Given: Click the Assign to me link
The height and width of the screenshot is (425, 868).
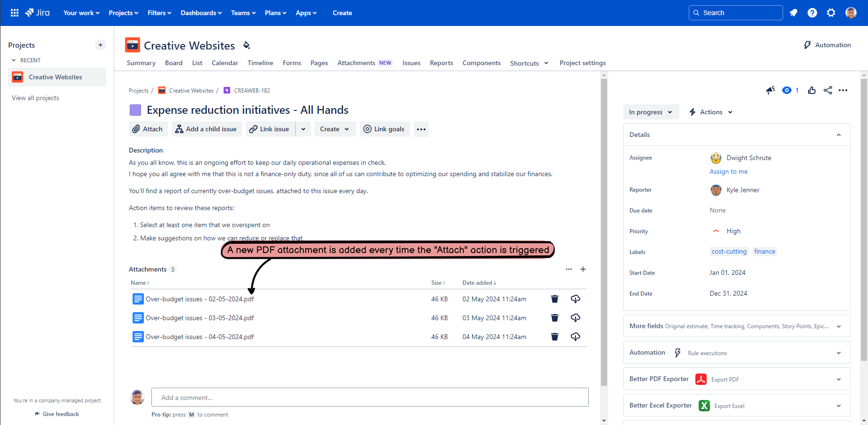Looking at the screenshot, I should [x=728, y=171].
